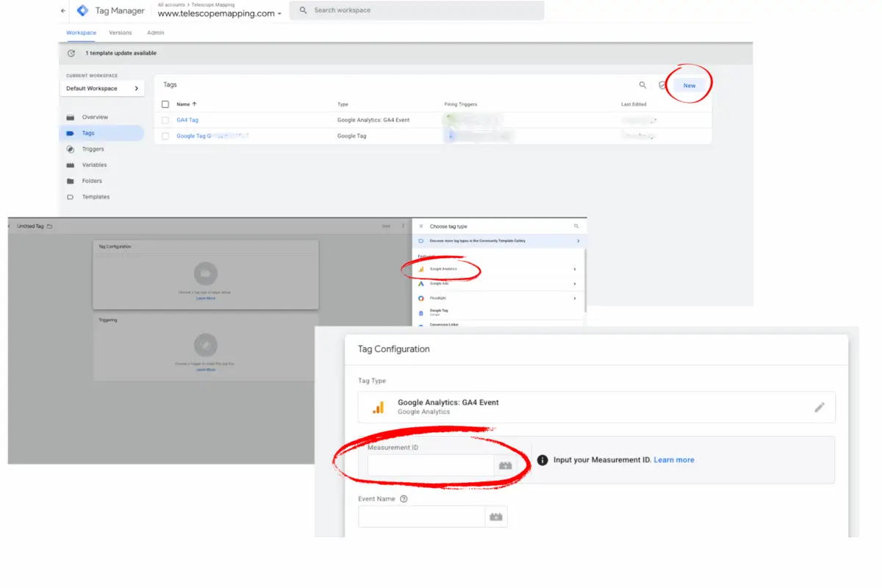Click the Triggers sidebar icon
Screen dimensions: 882x588
click(71, 149)
